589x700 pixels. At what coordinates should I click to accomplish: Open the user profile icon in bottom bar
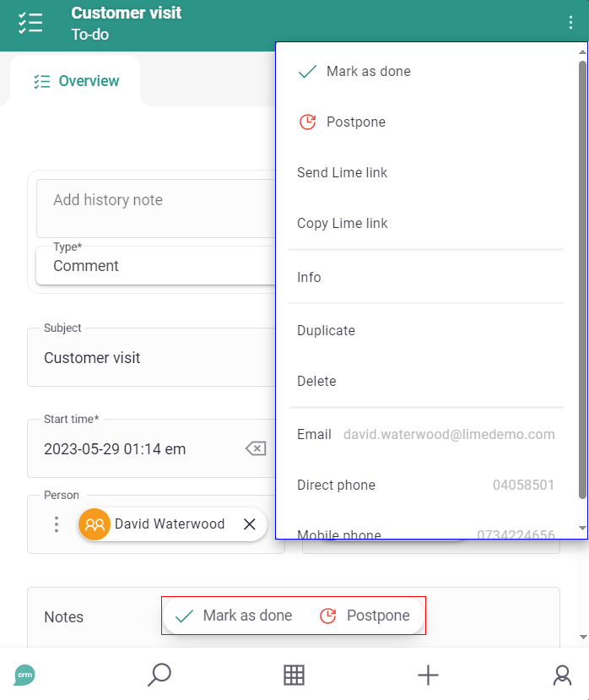tap(562, 675)
